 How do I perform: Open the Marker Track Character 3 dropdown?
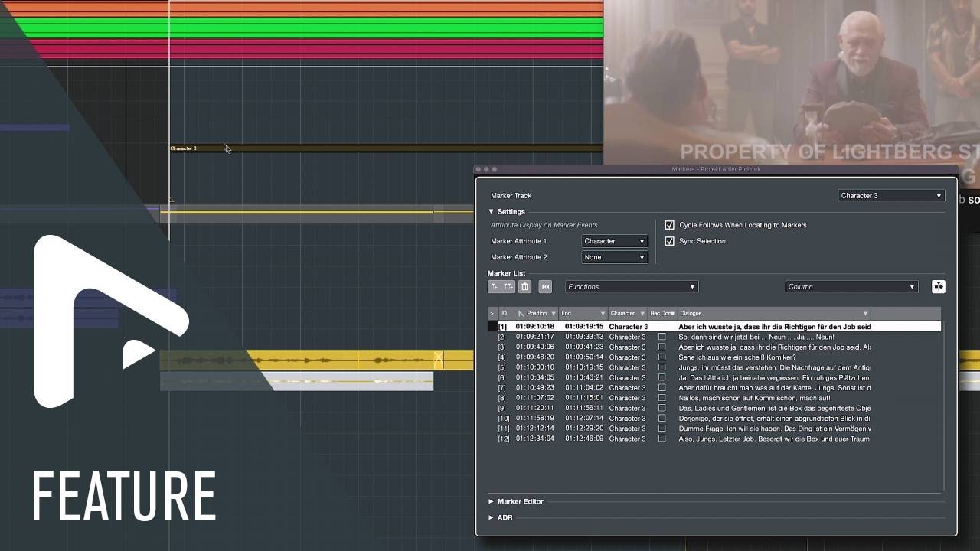[x=891, y=195]
